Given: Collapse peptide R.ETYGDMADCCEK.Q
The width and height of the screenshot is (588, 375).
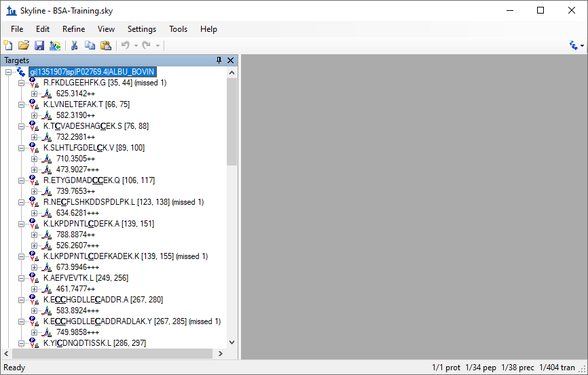Looking at the screenshot, I should (x=21, y=180).
